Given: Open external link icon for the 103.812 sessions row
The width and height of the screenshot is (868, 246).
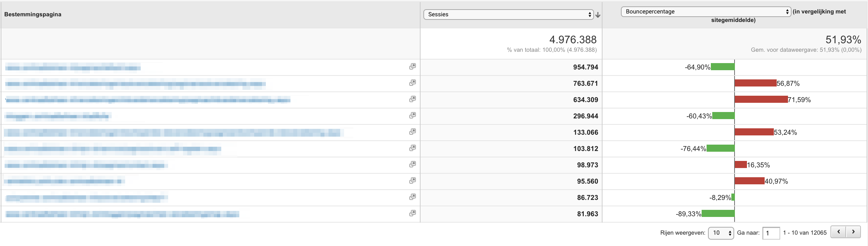Looking at the screenshot, I should tap(412, 148).
